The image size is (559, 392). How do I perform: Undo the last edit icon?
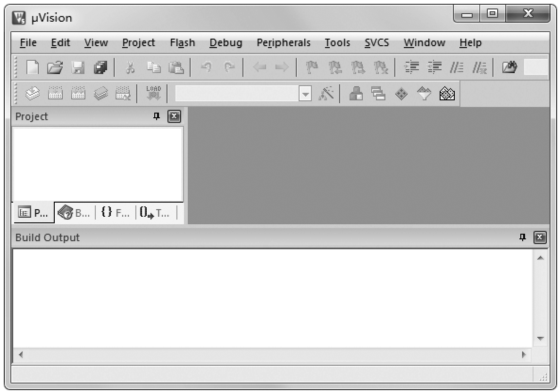(x=207, y=66)
